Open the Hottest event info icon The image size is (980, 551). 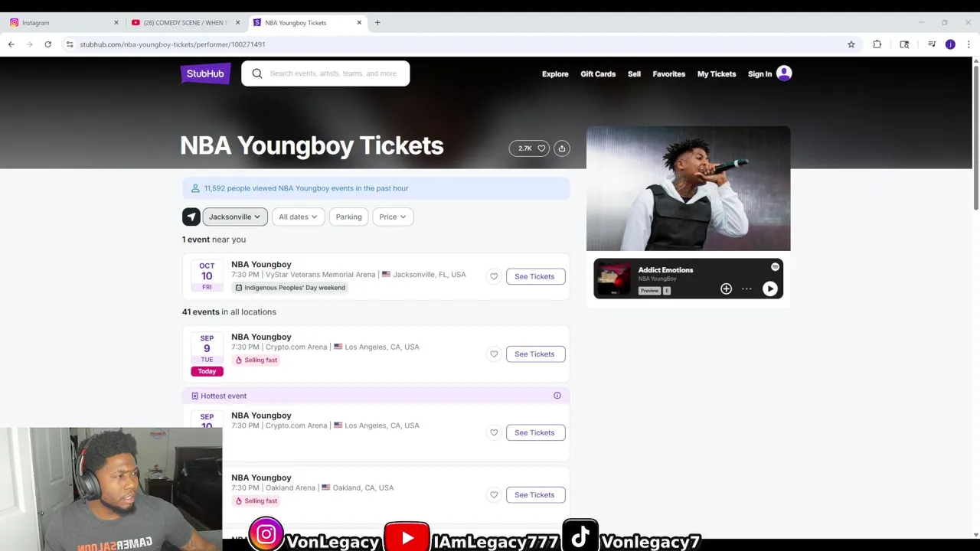pos(557,396)
